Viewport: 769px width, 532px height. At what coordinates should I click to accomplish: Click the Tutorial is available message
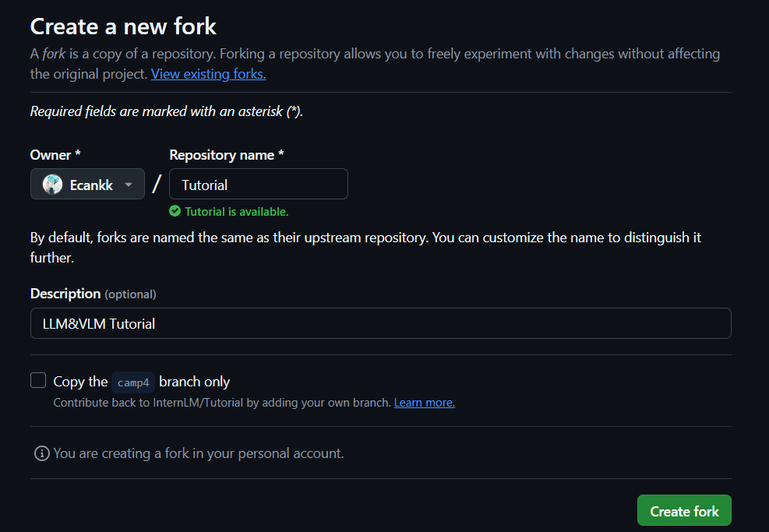click(x=236, y=212)
